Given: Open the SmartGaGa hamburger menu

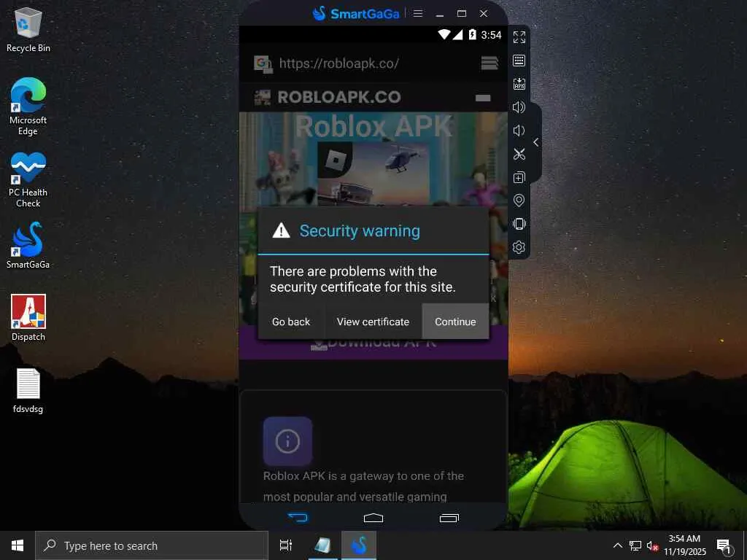Looking at the screenshot, I should coord(418,13).
